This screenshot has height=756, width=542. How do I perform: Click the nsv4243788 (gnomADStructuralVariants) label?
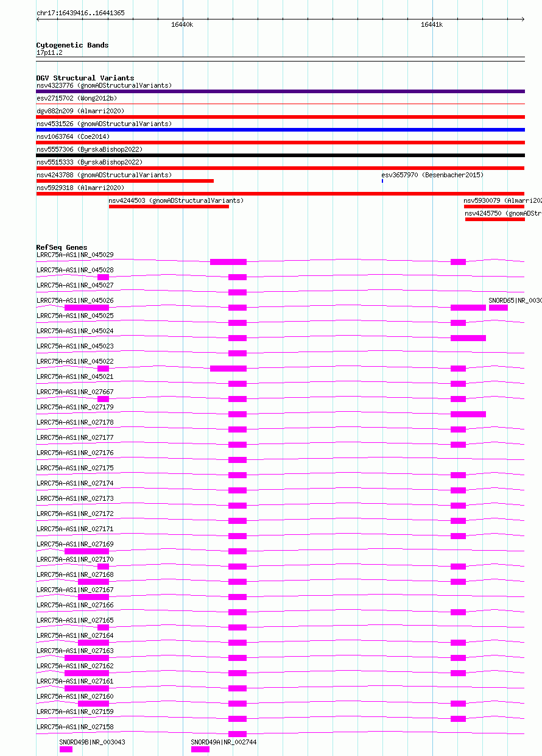point(104,175)
